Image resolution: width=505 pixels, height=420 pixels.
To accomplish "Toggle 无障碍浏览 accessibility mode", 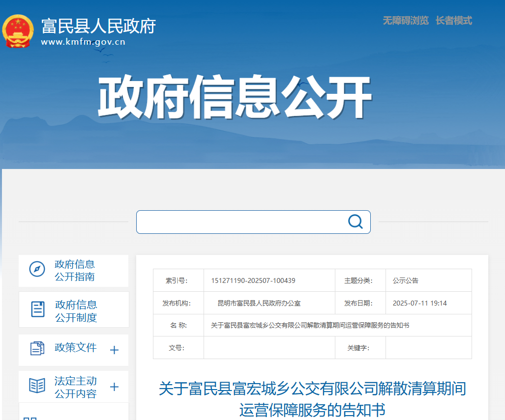I will coord(405,21).
